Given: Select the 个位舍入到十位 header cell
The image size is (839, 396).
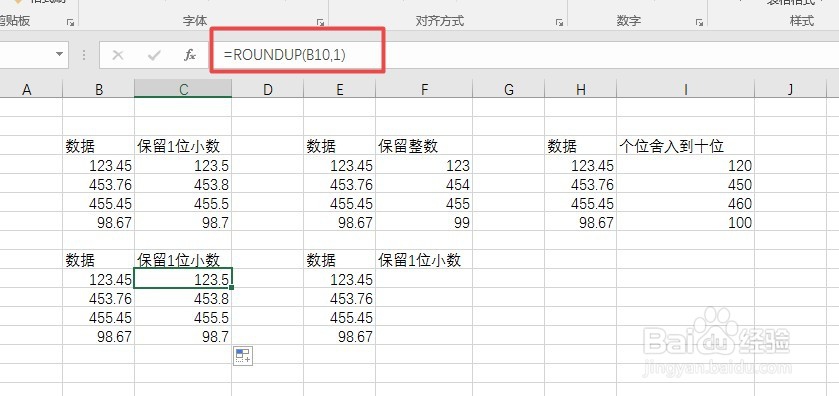Looking at the screenshot, I should (x=685, y=146).
